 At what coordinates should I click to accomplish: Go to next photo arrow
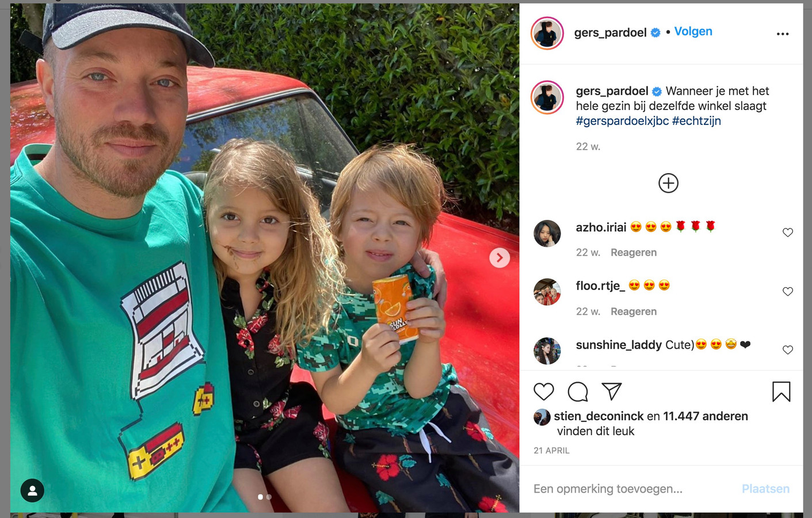tap(500, 257)
